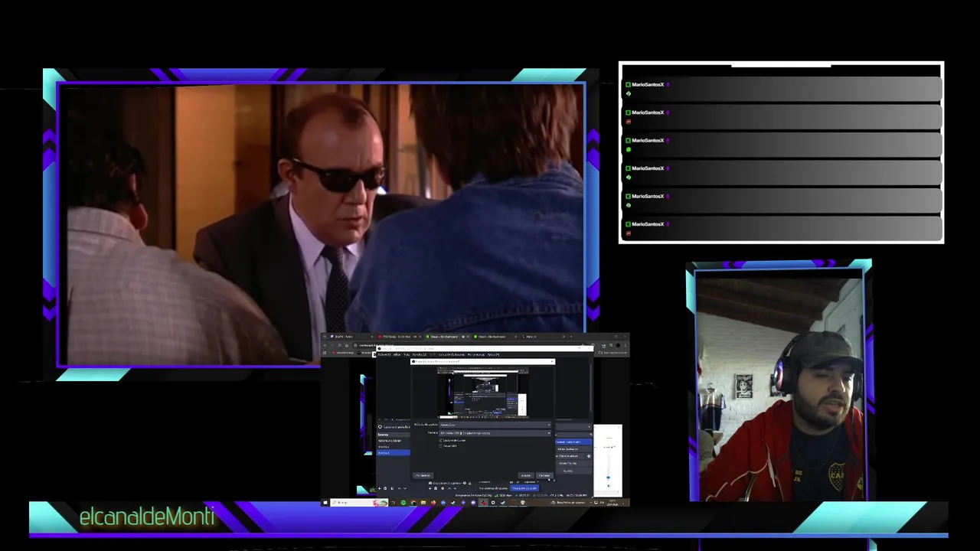The width and height of the screenshot is (980, 551).
Task: Reload the page in Chrome
Action: click(339, 345)
